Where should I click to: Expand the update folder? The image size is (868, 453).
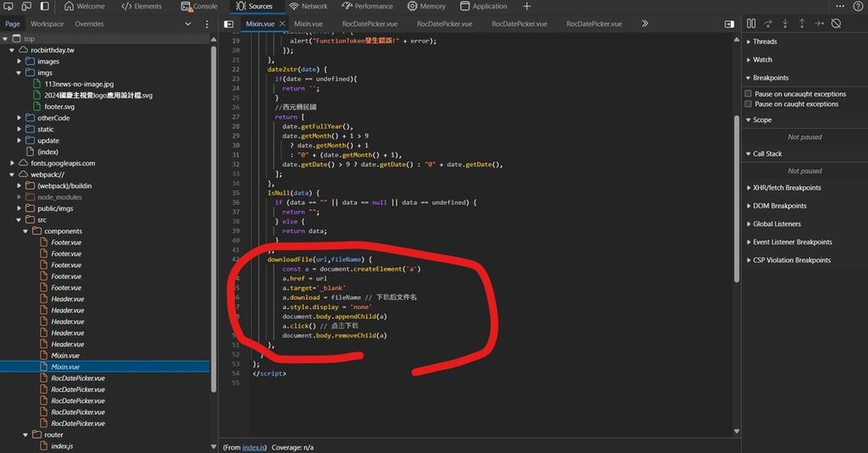coord(19,141)
